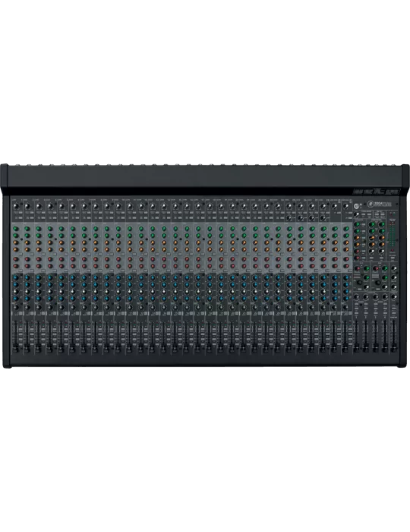Viewport: 410px width, 532px height.
Task: Click channel 1 gain knob at strip top
Action: tap(16, 206)
